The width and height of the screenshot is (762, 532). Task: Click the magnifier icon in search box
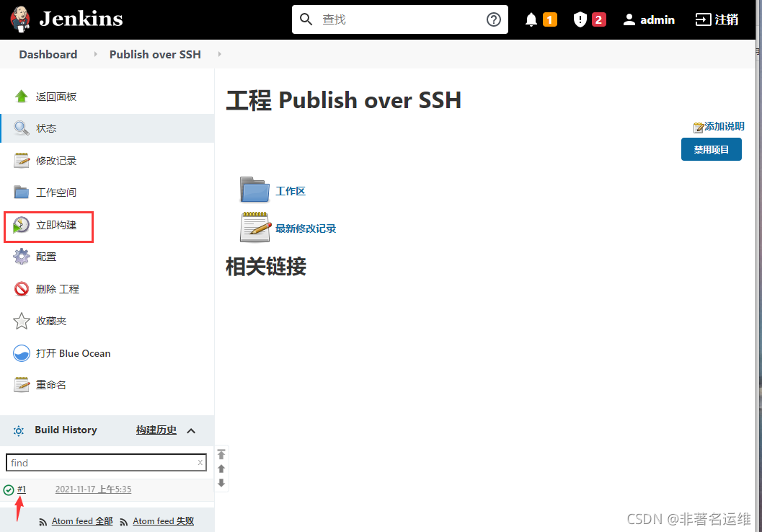coord(306,19)
